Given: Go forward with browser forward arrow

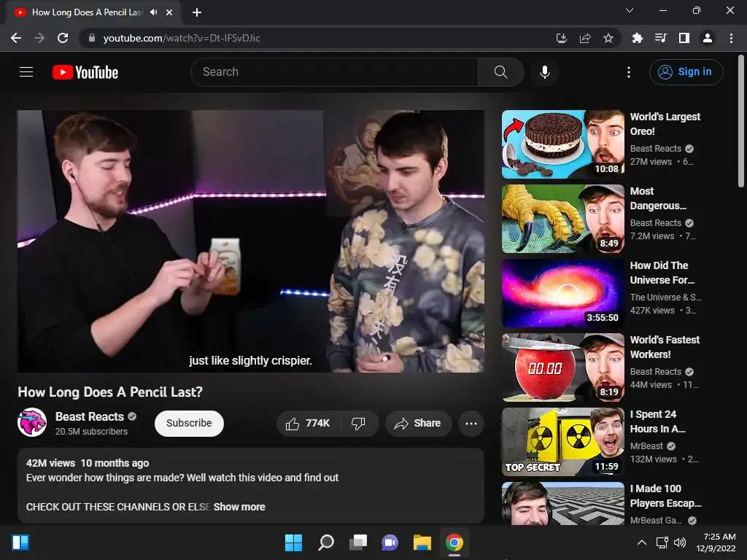Looking at the screenshot, I should click(x=39, y=38).
